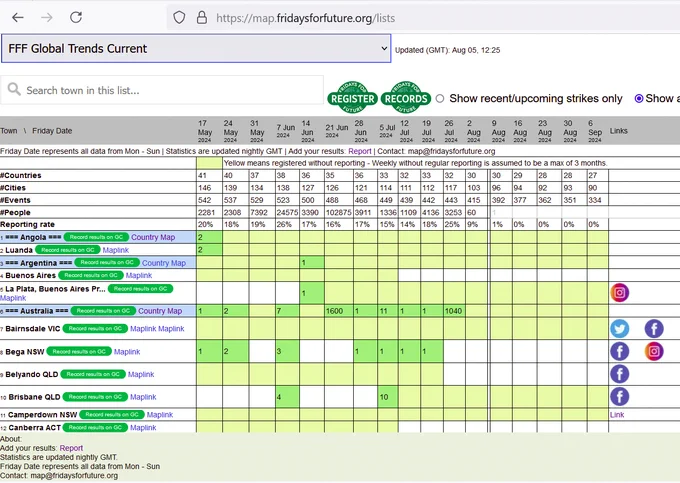Click the 'Updated (GMT): Aug 05, 12:25' text

coord(448,50)
